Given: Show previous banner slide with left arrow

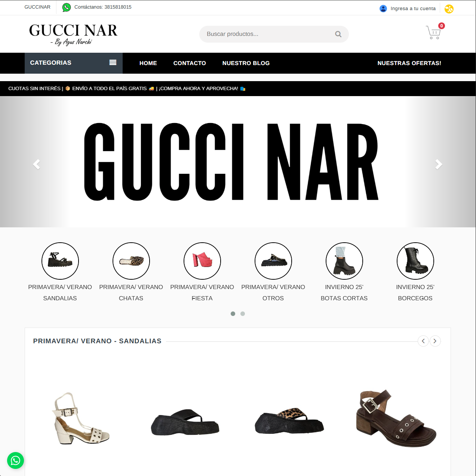Looking at the screenshot, I should click(37, 164).
